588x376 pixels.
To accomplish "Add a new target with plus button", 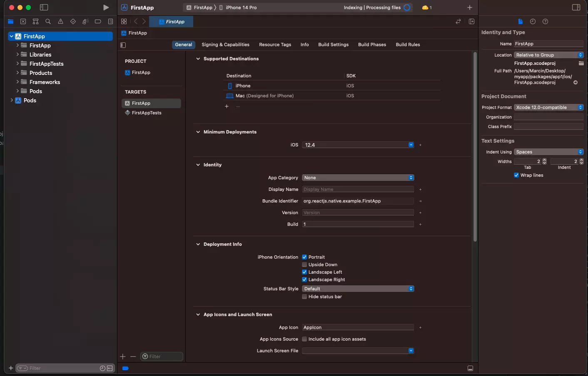I will click(x=123, y=356).
